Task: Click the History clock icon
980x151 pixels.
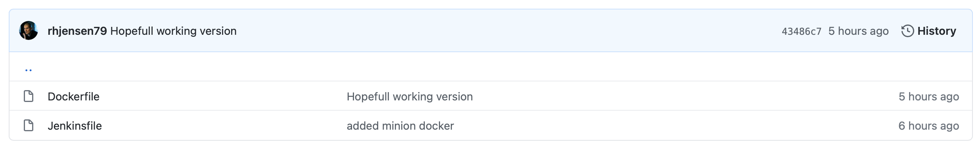Action: coord(907,31)
